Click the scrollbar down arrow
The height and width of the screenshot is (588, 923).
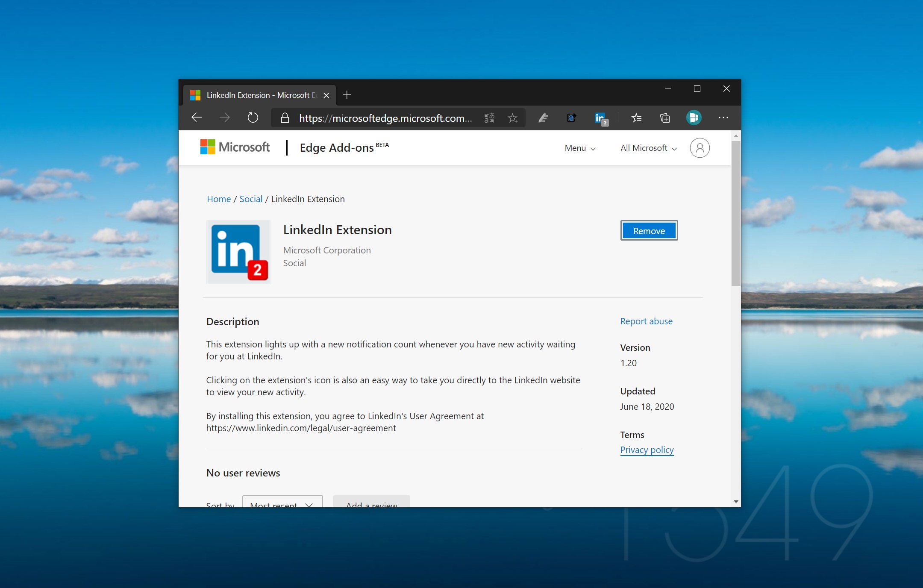click(735, 502)
